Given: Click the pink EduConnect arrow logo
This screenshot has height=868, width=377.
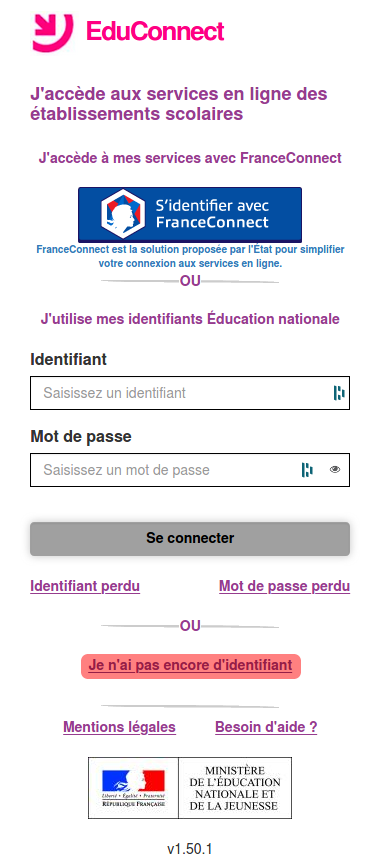Looking at the screenshot, I should pos(53,33).
